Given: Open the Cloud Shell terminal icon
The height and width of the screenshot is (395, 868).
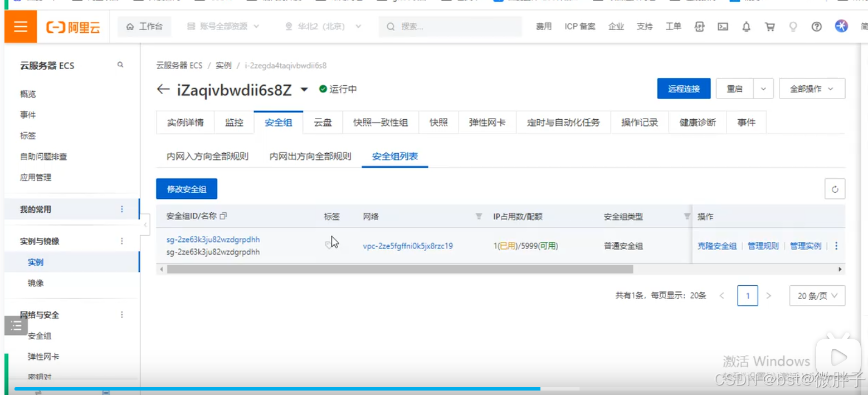Looking at the screenshot, I should click(x=723, y=26).
